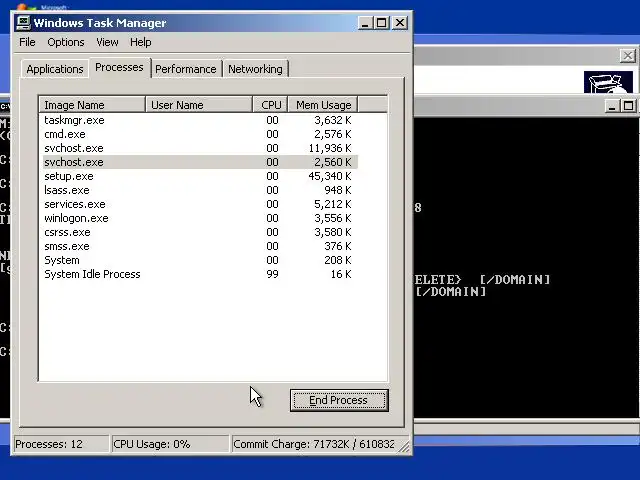The image size is (640, 480).
Task: Maximize the command prompt window
Action: pos(629,106)
